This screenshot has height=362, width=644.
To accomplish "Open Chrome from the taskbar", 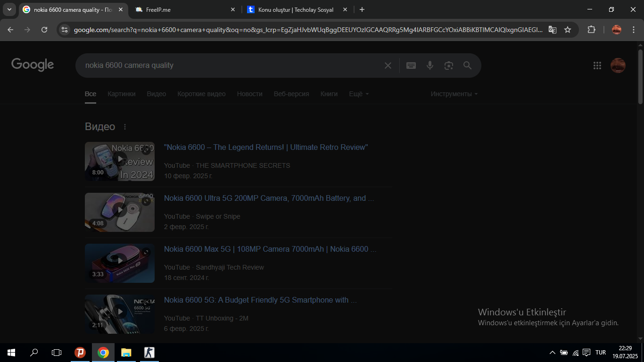I will (x=103, y=353).
